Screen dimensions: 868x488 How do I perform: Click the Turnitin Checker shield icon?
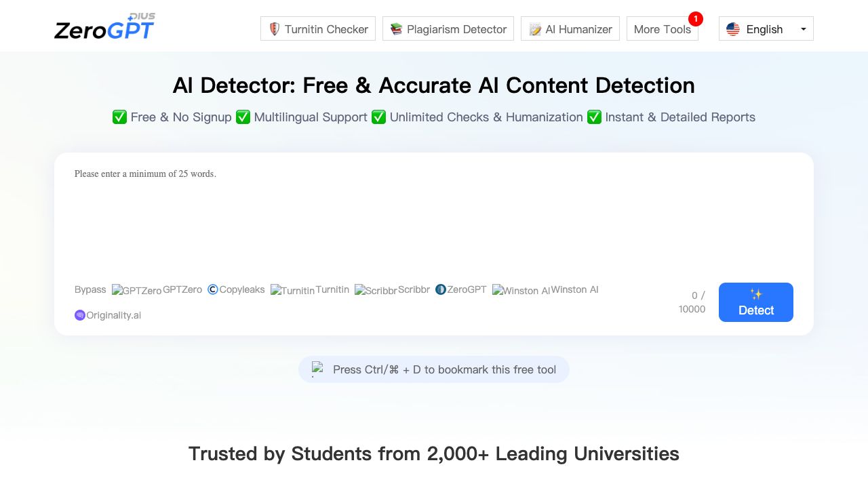point(275,29)
